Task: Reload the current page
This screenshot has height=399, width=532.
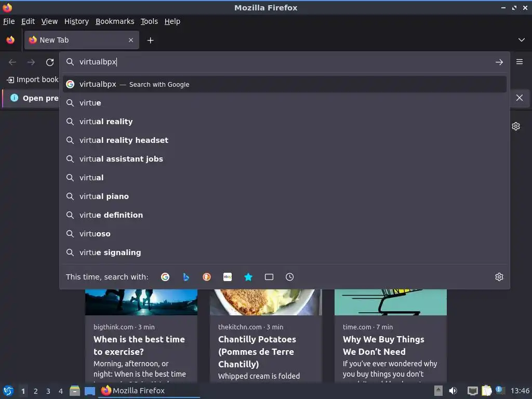Action: [x=50, y=62]
